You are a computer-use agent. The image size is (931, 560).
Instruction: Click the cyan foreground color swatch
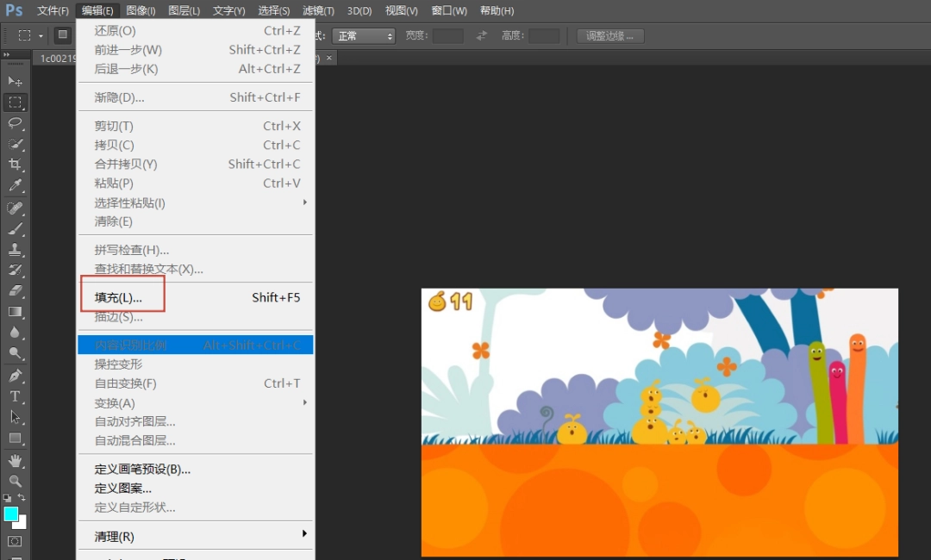(x=11, y=514)
